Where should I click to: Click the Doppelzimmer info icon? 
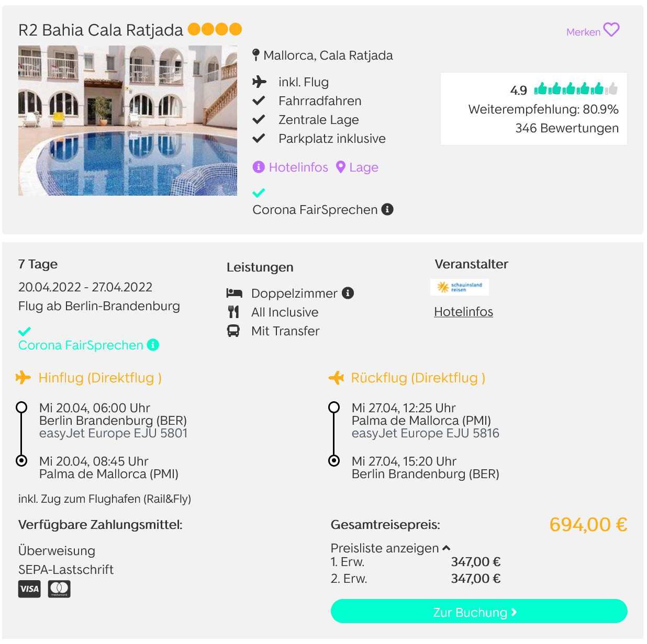pos(348,293)
